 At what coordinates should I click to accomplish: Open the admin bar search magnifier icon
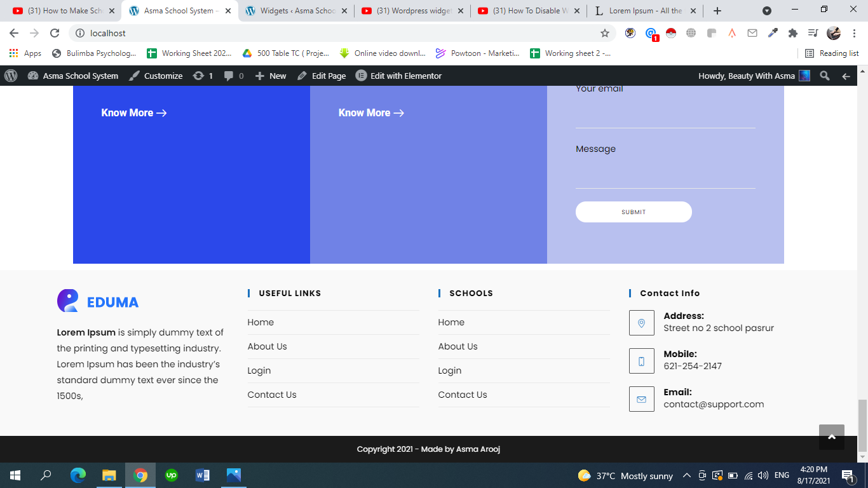click(x=825, y=76)
